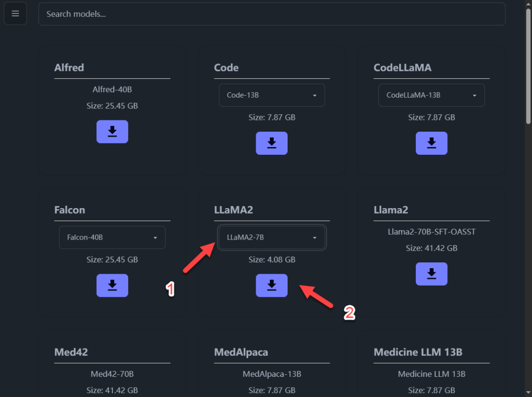
Task: Click the Med42-70B model name
Action: [112, 374]
